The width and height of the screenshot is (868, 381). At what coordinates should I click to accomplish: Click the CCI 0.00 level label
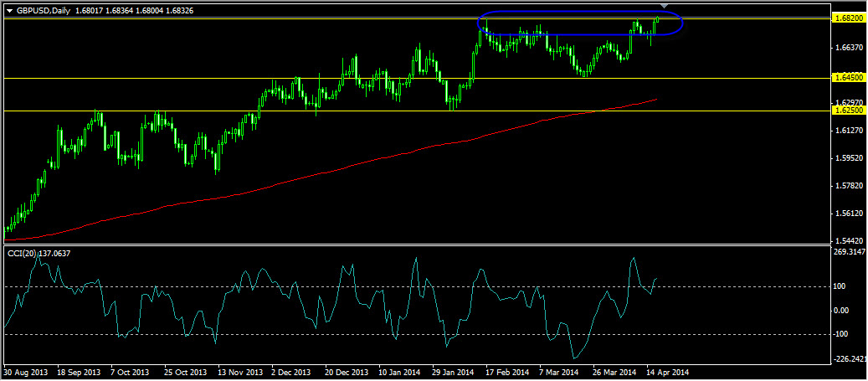(x=842, y=310)
